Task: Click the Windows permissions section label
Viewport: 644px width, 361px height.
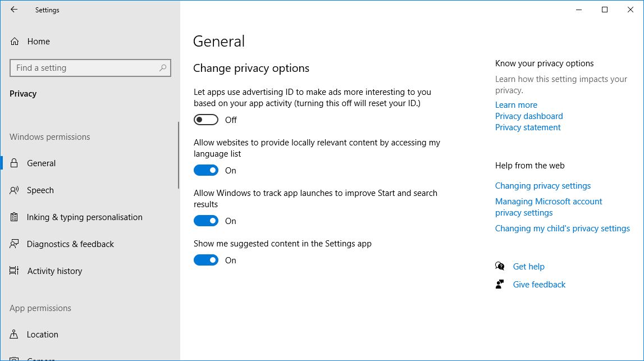Action: click(50, 137)
